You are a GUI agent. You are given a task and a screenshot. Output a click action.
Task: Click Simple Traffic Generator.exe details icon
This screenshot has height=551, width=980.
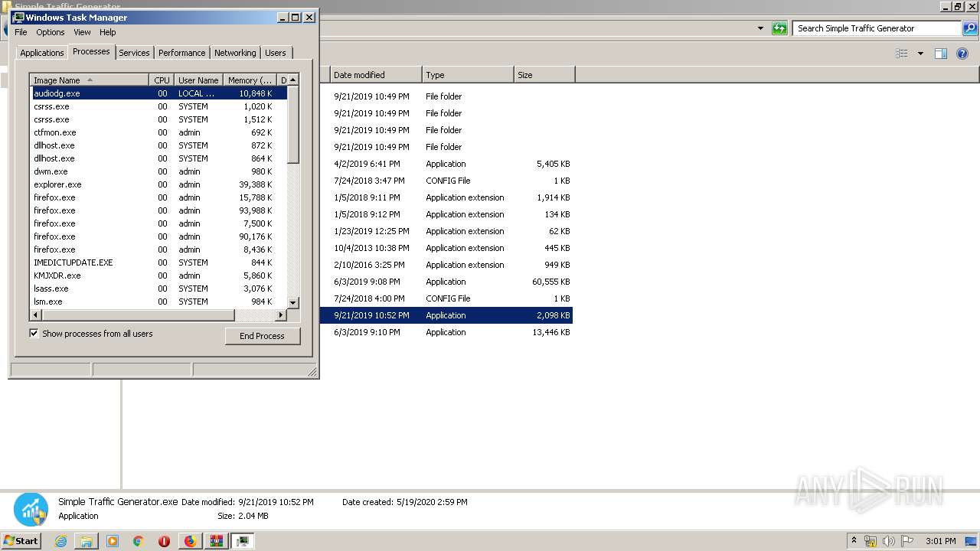point(31,509)
